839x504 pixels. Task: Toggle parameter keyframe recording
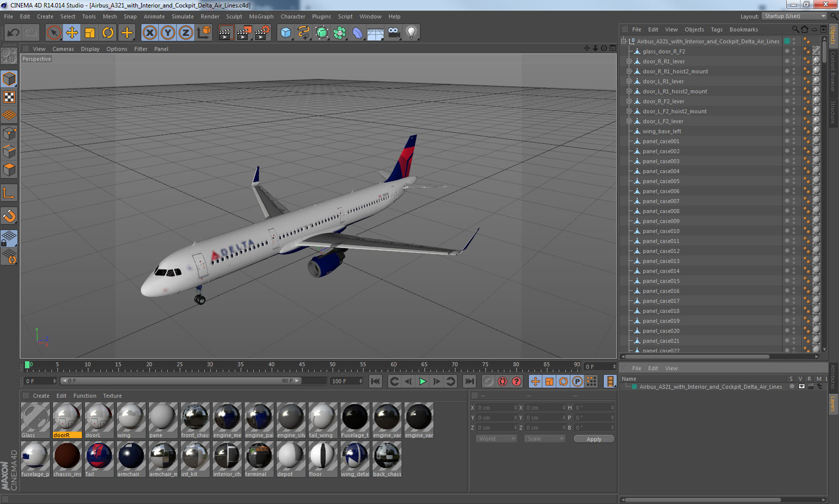click(x=577, y=381)
